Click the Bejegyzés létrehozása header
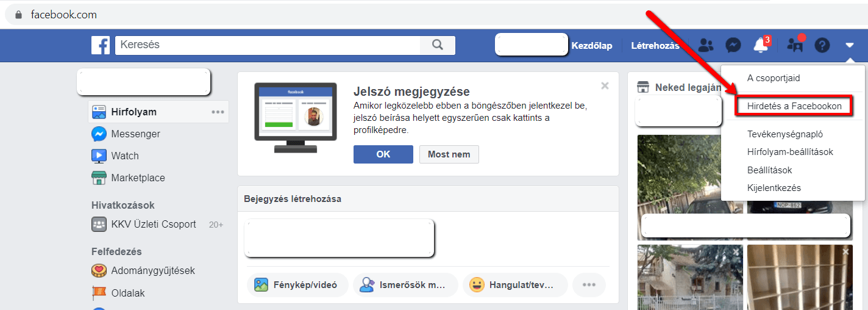The image size is (868, 310). pyautogui.click(x=293, y=199)
